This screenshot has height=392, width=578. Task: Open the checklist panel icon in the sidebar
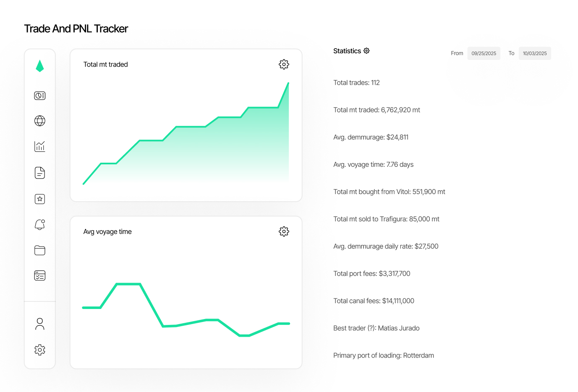pos(39,275)
